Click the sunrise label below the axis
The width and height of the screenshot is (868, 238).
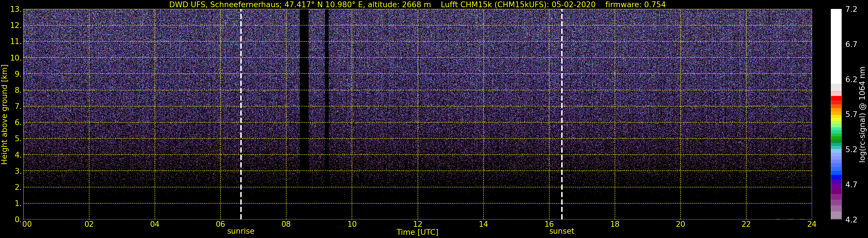tap(241, 231)
